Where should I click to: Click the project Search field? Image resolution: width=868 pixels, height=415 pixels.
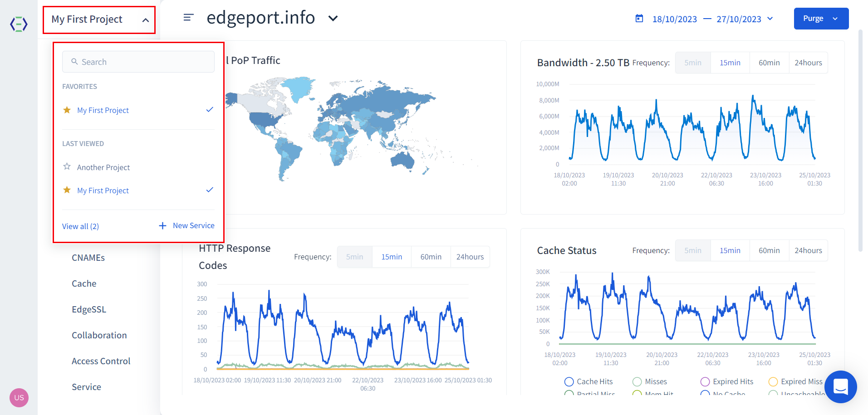pos(138,62)
